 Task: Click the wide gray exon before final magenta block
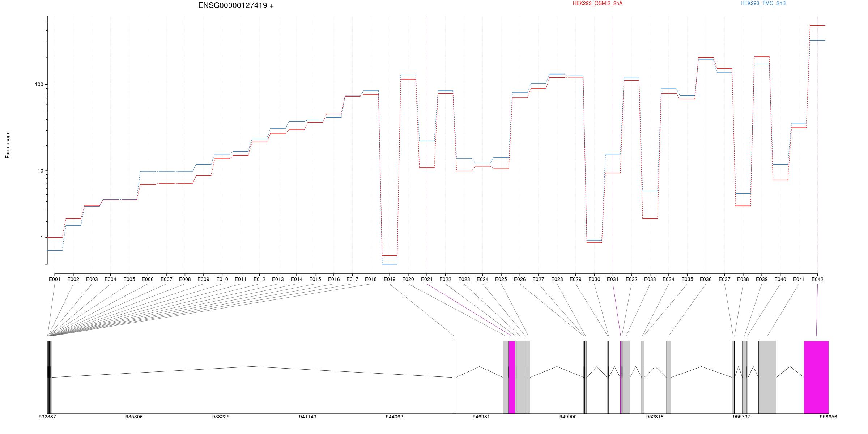(767, 377)
